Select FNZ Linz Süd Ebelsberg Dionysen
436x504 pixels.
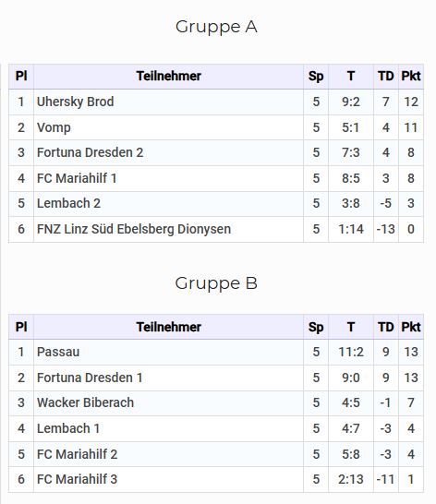[x=134, y=229]
